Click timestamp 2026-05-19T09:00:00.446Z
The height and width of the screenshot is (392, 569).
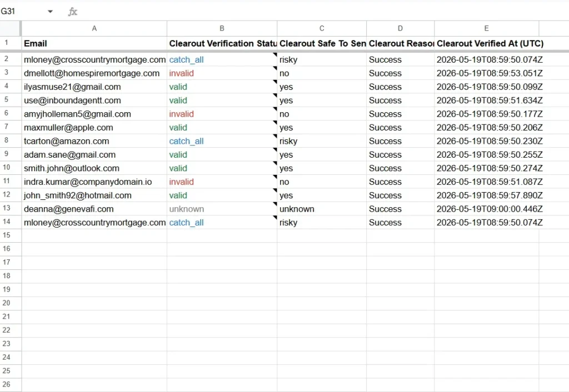click(x=490, y=209)
